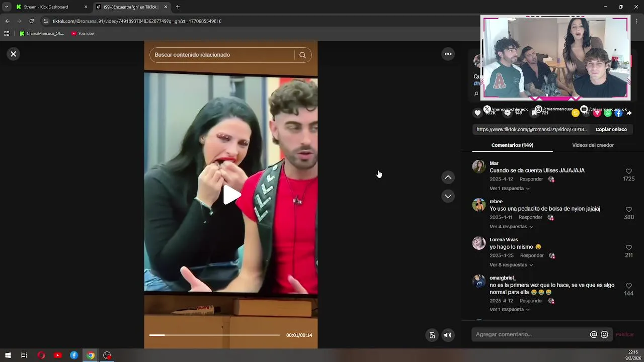Open the YouTube bookmark
Image resolution: width=644 pixels, height=362 pixels.
83,34
